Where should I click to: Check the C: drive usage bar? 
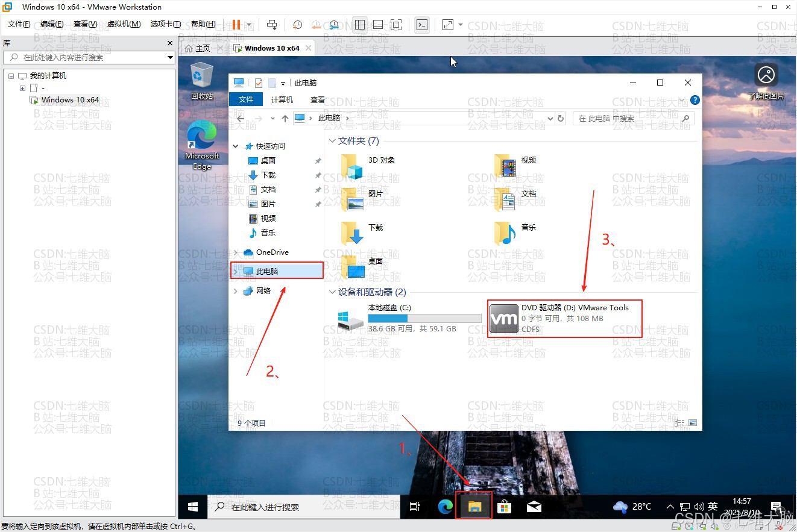tap(424, 318)
